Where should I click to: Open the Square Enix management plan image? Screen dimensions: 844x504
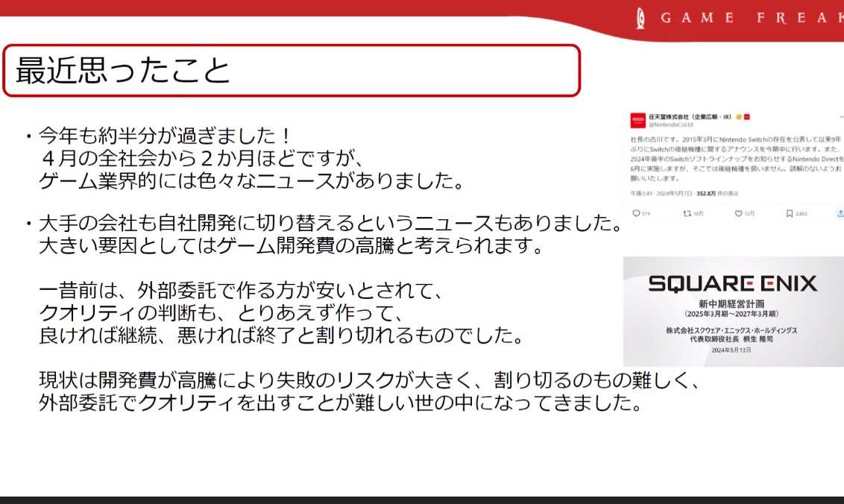[733, 312]
